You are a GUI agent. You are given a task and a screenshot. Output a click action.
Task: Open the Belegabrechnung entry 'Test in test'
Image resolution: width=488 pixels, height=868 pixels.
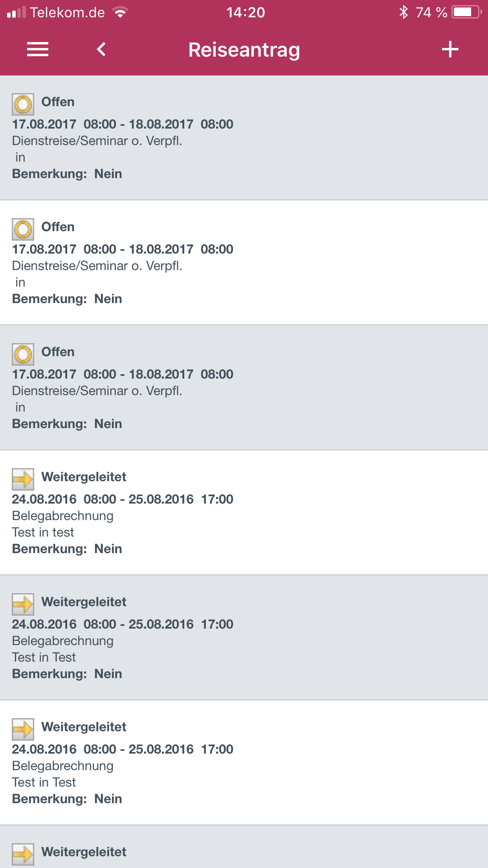(x=244, y=513)
